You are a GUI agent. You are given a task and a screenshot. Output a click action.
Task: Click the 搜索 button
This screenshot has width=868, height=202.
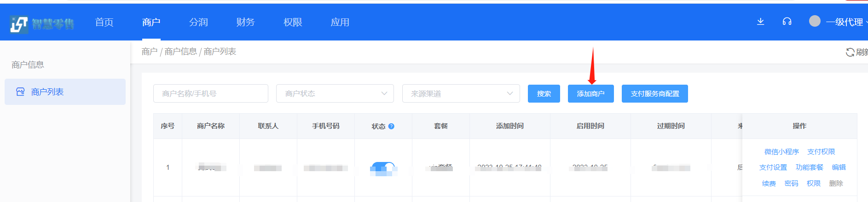point(544,93)
